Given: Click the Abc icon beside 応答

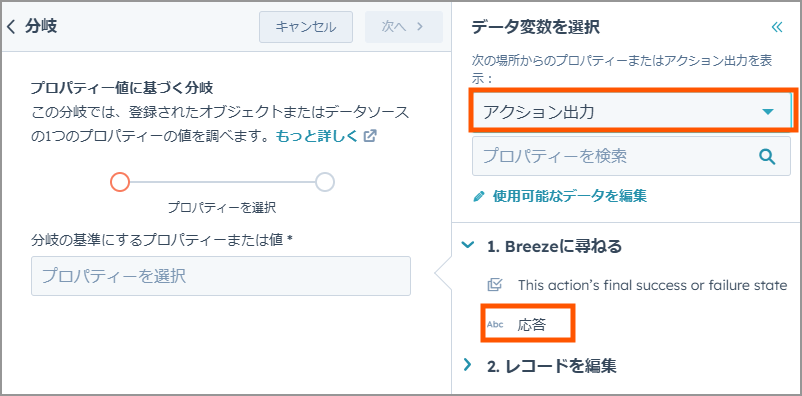Looking at the screenshot, I should click(495, 324).
